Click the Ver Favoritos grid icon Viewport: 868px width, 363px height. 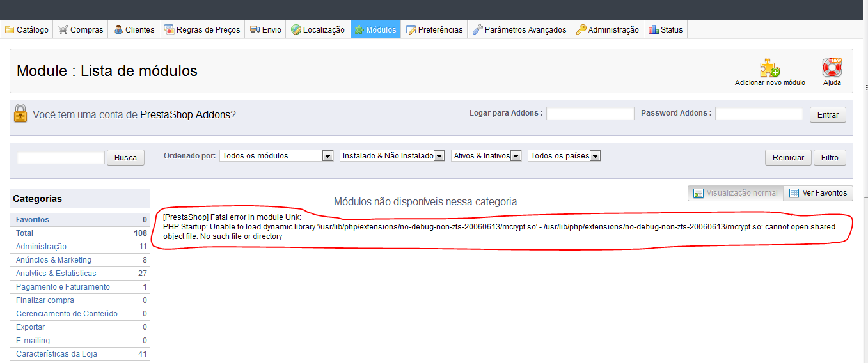pos(794,193)
